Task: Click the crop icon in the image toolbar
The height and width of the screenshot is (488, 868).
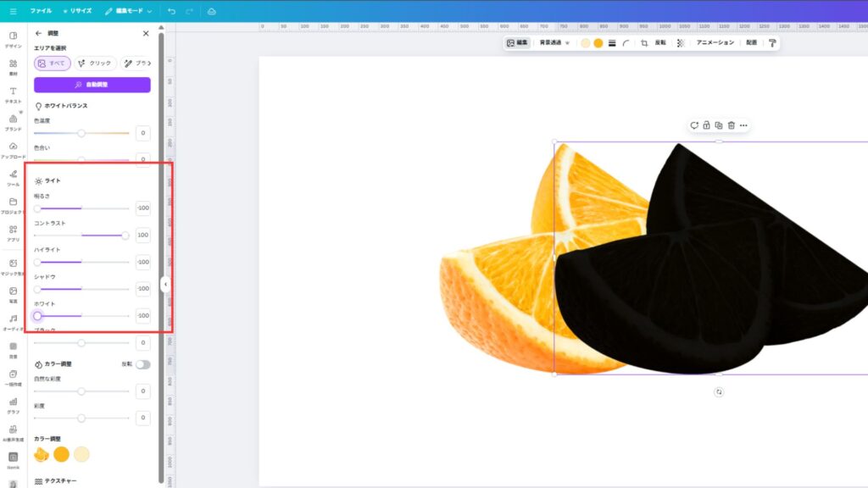Action: 644,42
